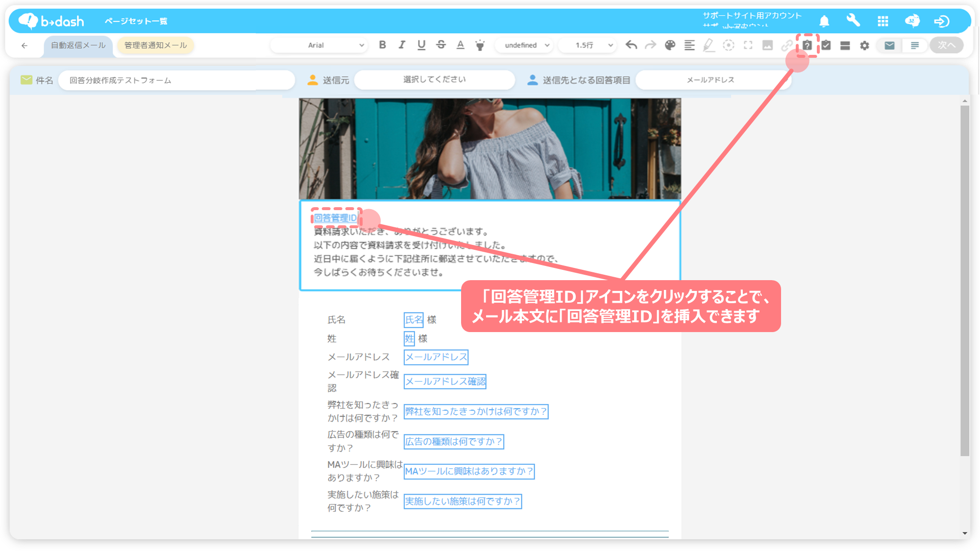The height and width of the screenshot is (551, 980).
Task: Toggle underline formatting
Action: point(421,45)
